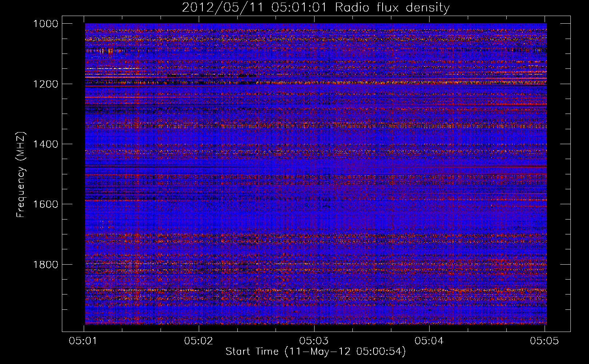Click the "05:01" time tick label
The image size is (589, 364).
click(84, 341)
